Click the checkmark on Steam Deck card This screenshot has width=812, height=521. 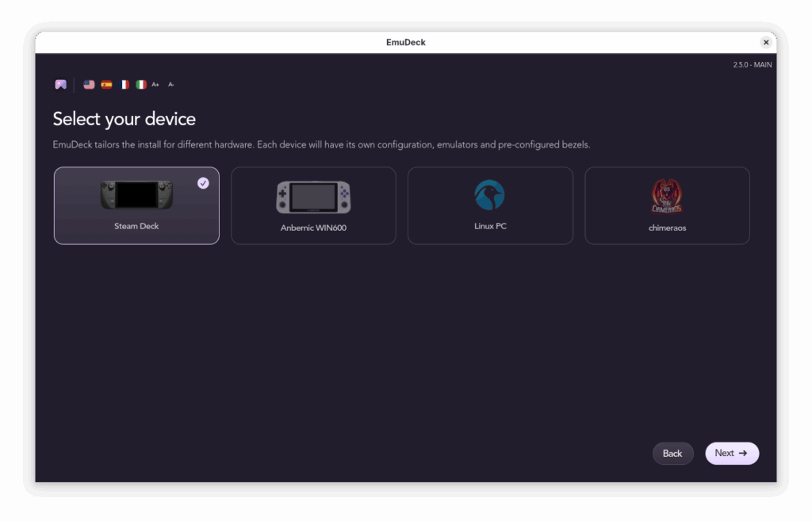(203, 183)
